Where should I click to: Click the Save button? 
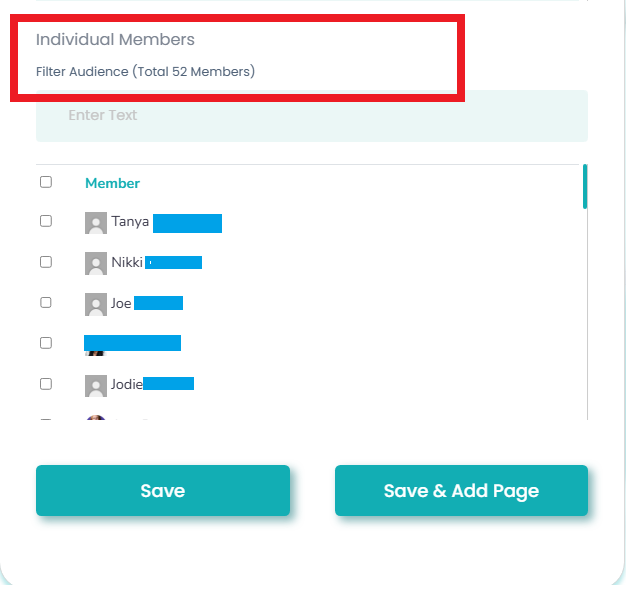pos(163,491)
